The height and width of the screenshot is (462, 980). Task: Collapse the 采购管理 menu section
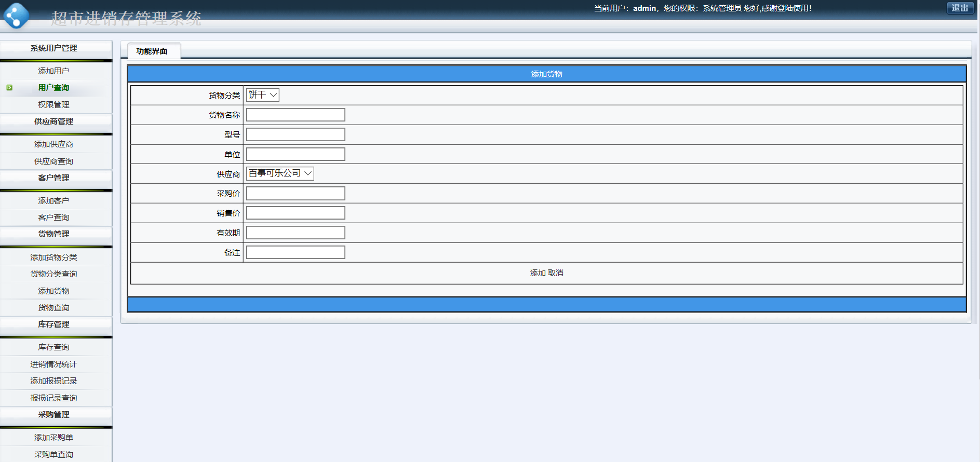click(x=53, y=415)
